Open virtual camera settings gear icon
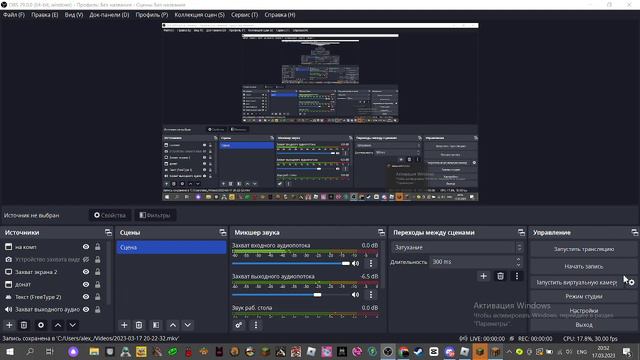 click(631, 282)
